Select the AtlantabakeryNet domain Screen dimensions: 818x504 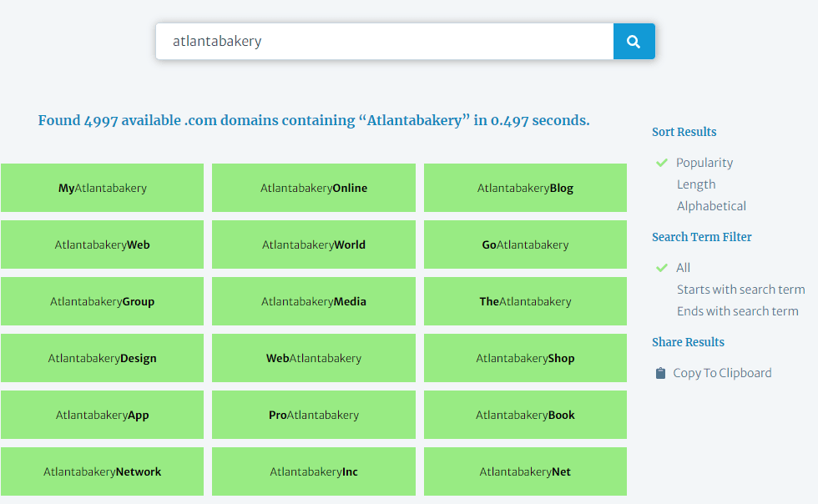pos(525,471)
